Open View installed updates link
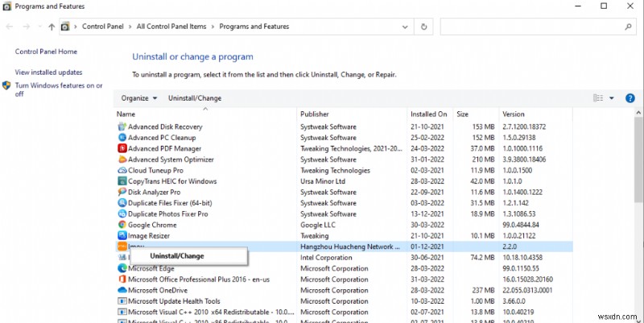644x323 pixels. pos(48,72)
